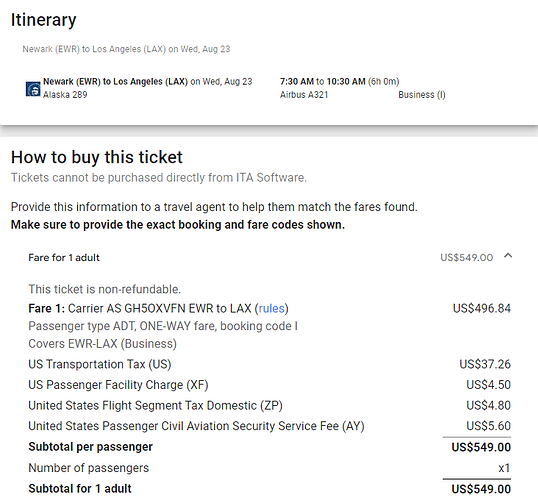538x500 pixels.
Task: Click the Security Service Fee (AY) row
Action: point(269,426)
